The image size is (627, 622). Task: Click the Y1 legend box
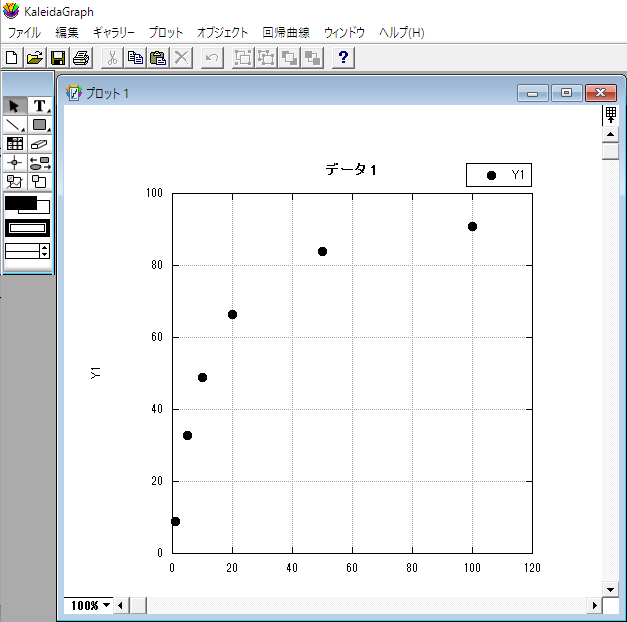tap(499, 175)
